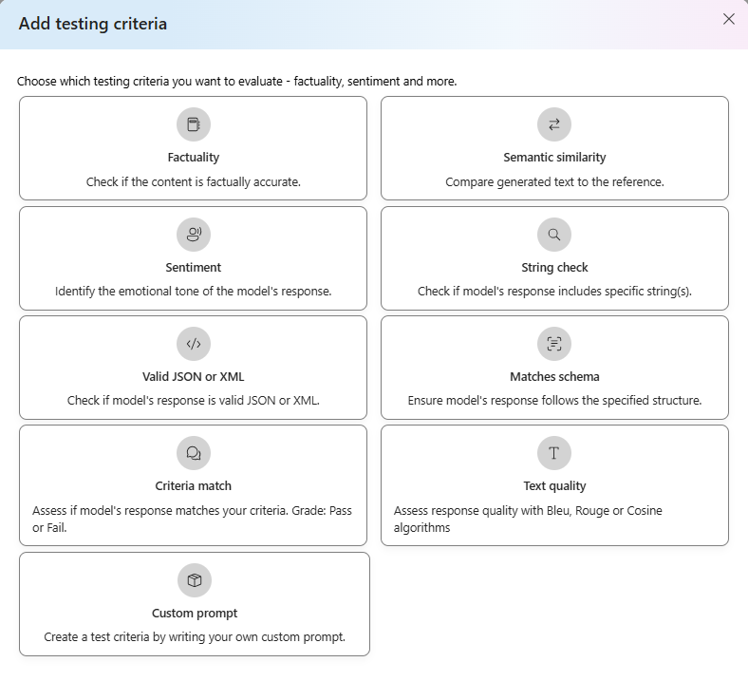Click the Factuality notebook icon

[194, 124]
